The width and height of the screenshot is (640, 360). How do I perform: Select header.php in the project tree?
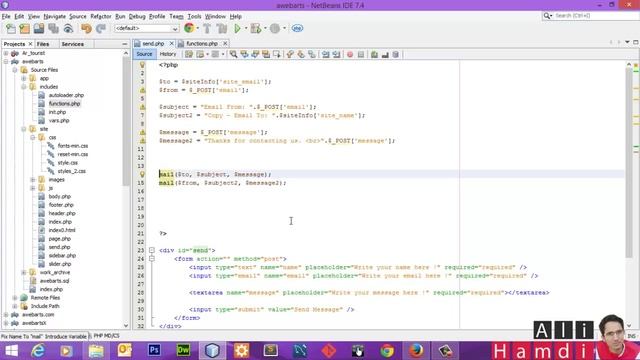[x=62, y=213]
